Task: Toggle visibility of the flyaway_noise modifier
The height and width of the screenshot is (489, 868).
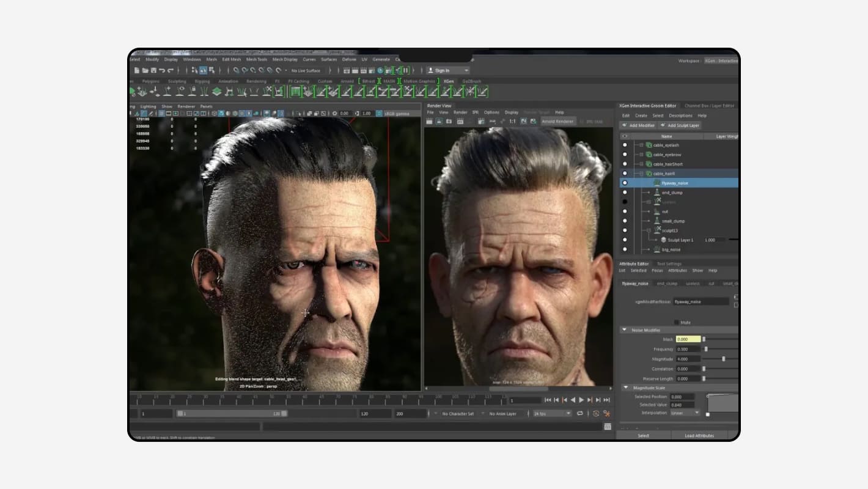Action: [x=625, y=182]
